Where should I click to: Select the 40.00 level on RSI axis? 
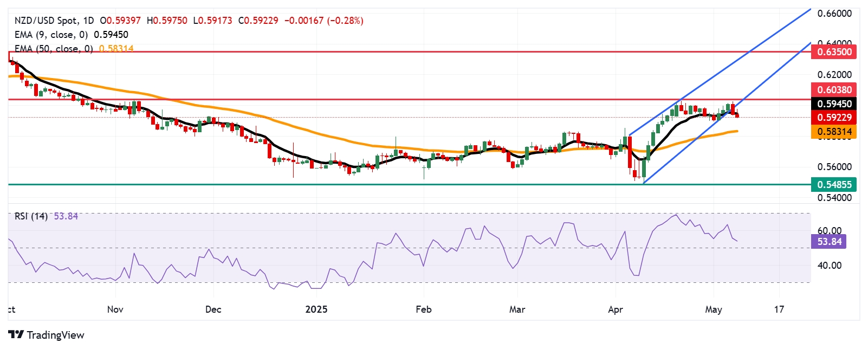point(829,266)
